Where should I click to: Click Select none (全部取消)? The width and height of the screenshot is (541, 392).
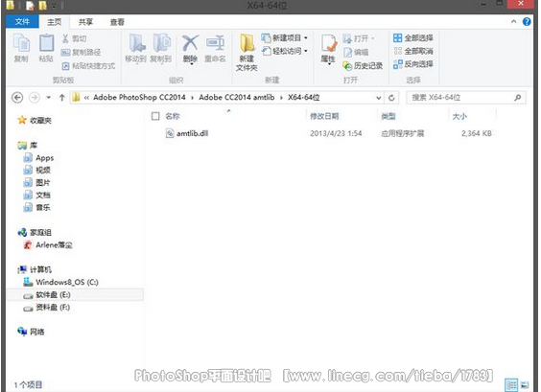(413, 51)
